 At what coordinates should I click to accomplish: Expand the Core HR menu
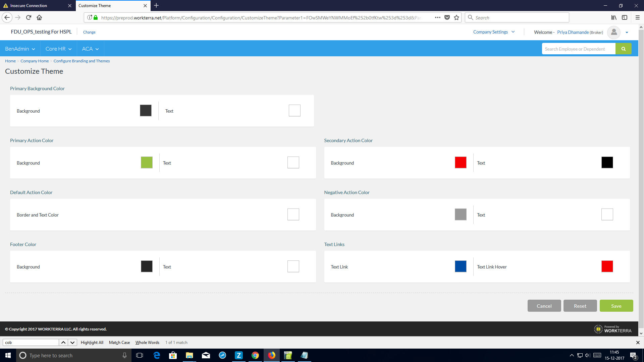click(58, 49)
